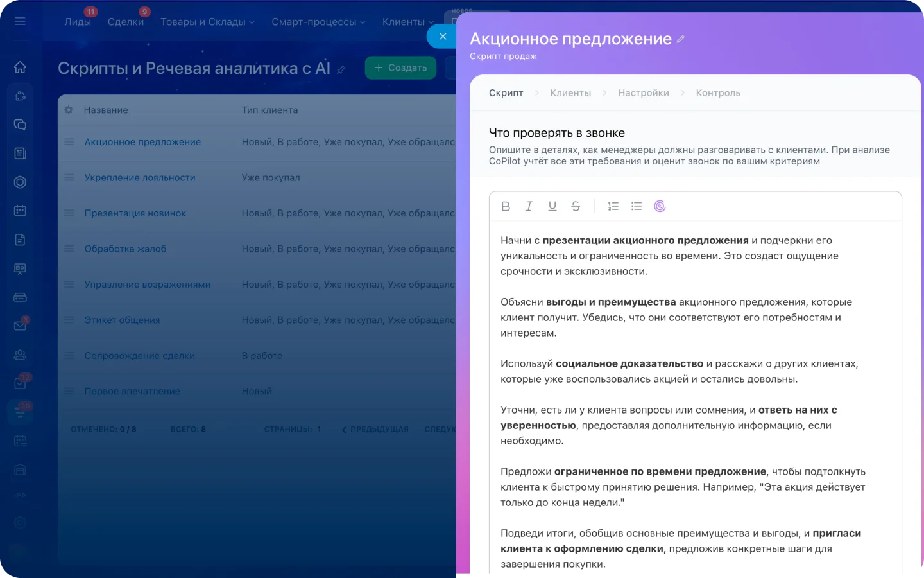Apply strikethrough formatting to the text

pyautogui.click(x=576, y=206)
